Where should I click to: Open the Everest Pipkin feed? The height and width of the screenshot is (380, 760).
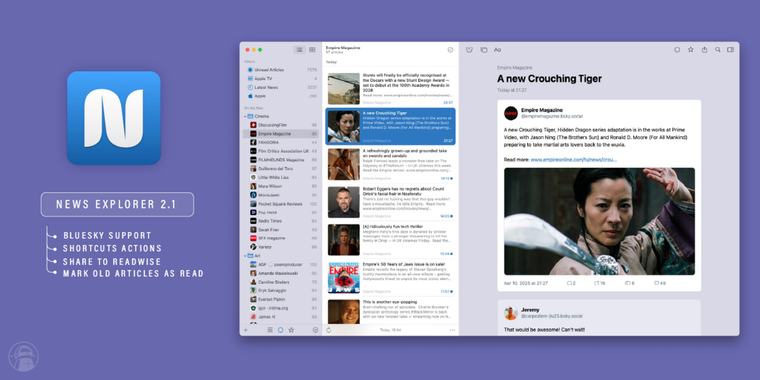click(282, 300)
